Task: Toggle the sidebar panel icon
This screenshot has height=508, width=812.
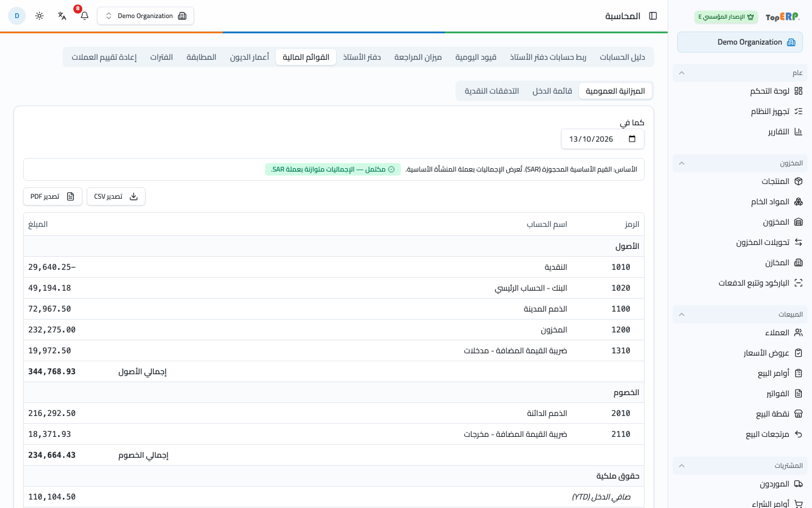Action: (653, 16)
